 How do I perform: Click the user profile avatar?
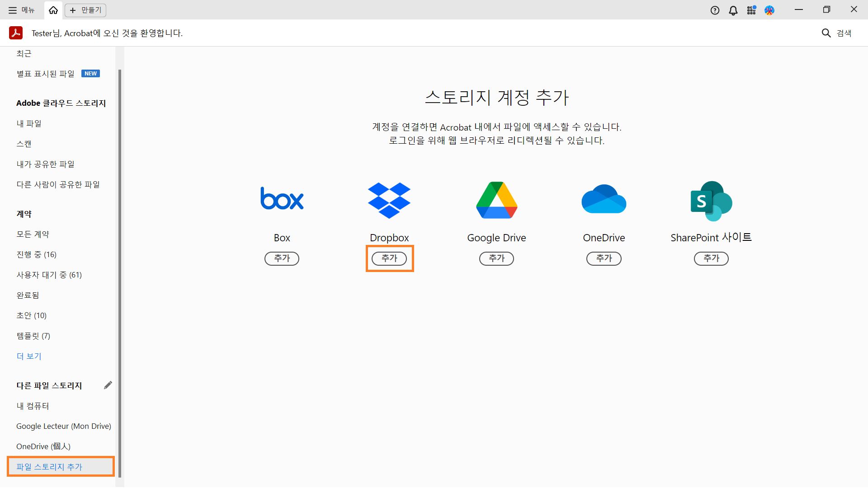[769, 10]
